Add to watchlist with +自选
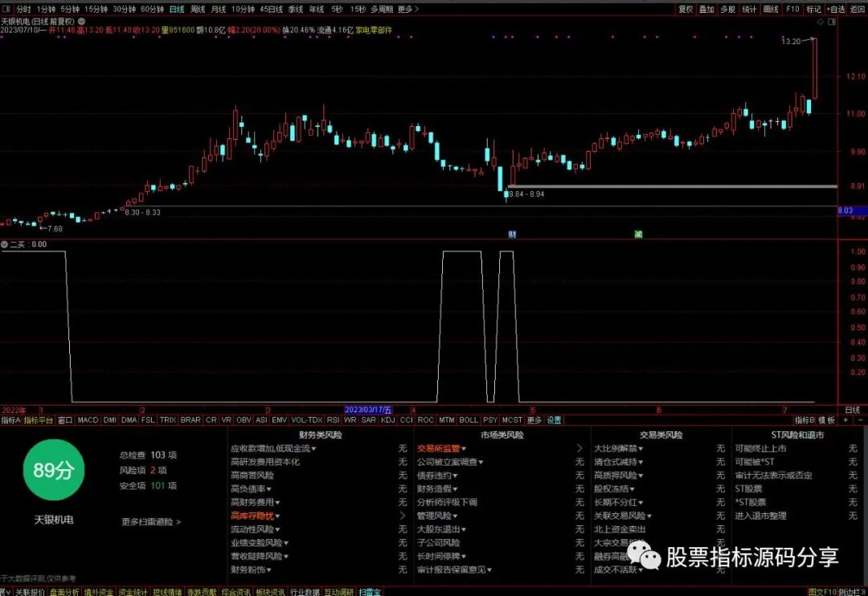The height and width of the screenshot is (596, 868). 836,9
